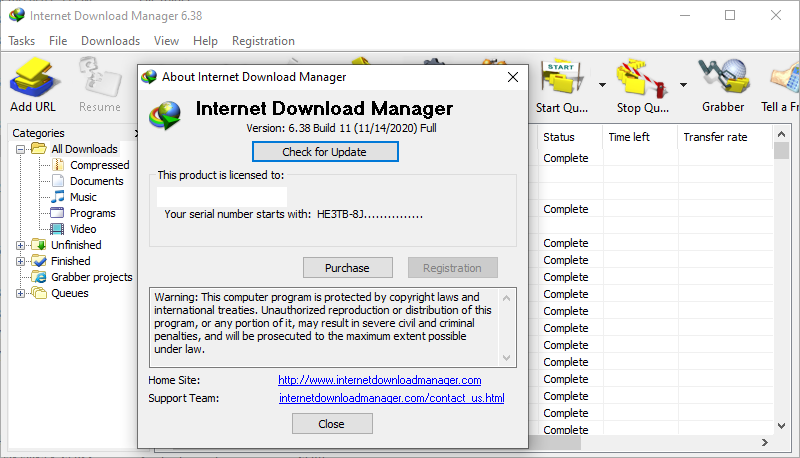Open the Downloads menu
The height and width of the screenshot is (458, 800).
point(110,41)
